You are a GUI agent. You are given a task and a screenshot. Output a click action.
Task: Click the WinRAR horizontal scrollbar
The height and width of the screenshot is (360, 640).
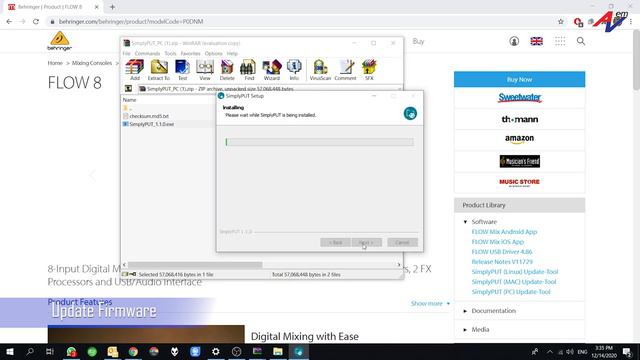[195, 265]
